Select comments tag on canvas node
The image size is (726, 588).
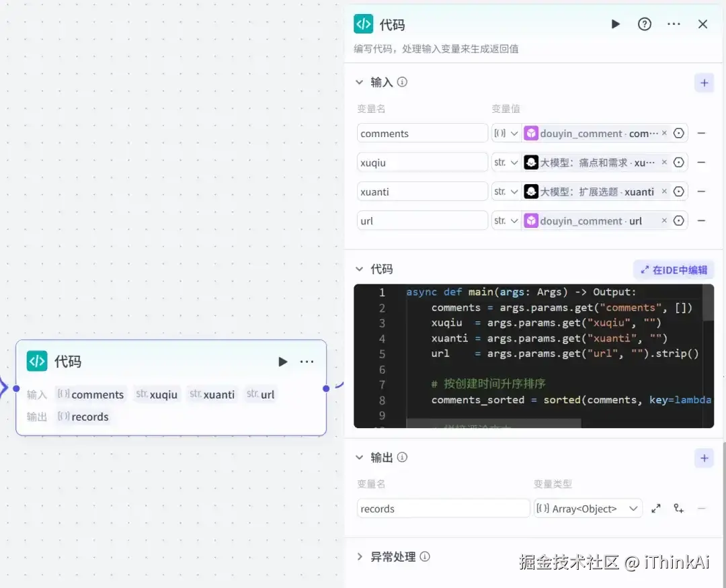[91, 394]
